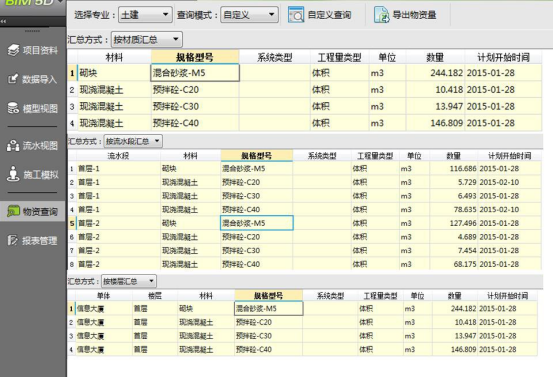Viewport: 553px width, 377px height.
Task: Click 楼层 column header in floor table
Action: tap(155, 296)
